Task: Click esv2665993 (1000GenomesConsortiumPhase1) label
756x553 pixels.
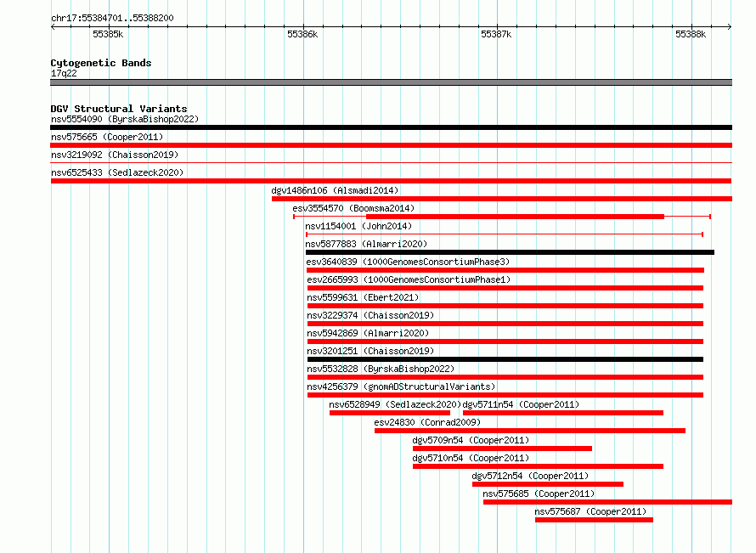Action: coord(409,279)
